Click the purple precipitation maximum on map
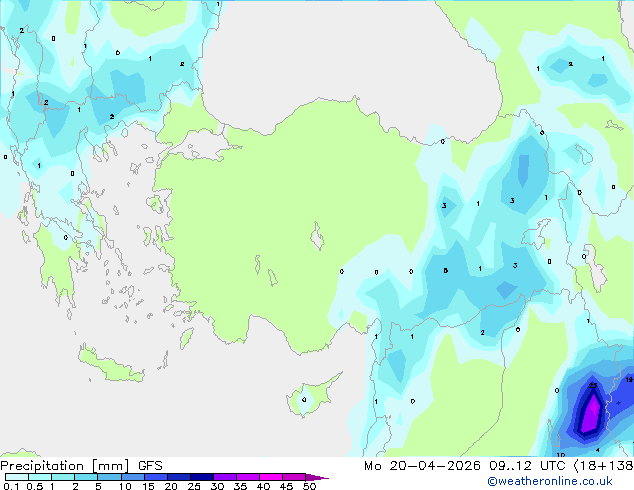 (x=592, y=414)
